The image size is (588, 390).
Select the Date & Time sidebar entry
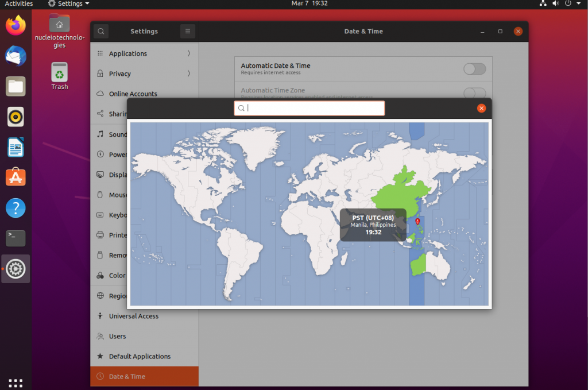[x=144, y=376]
